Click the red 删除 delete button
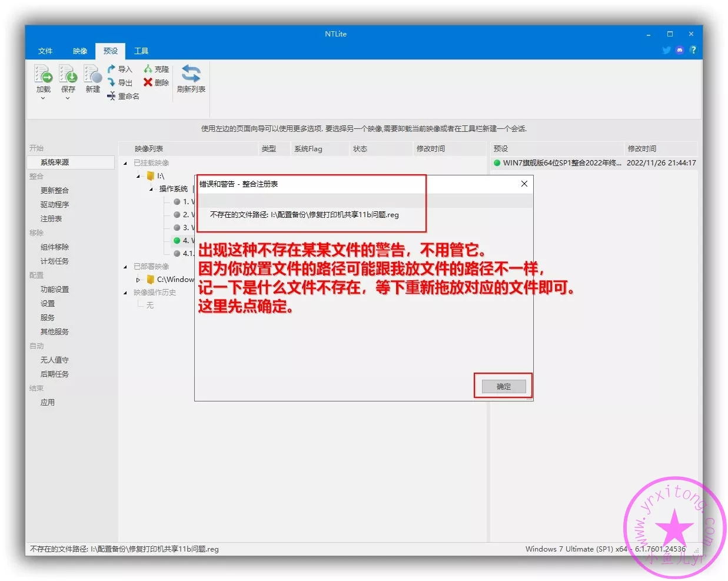 157,82
